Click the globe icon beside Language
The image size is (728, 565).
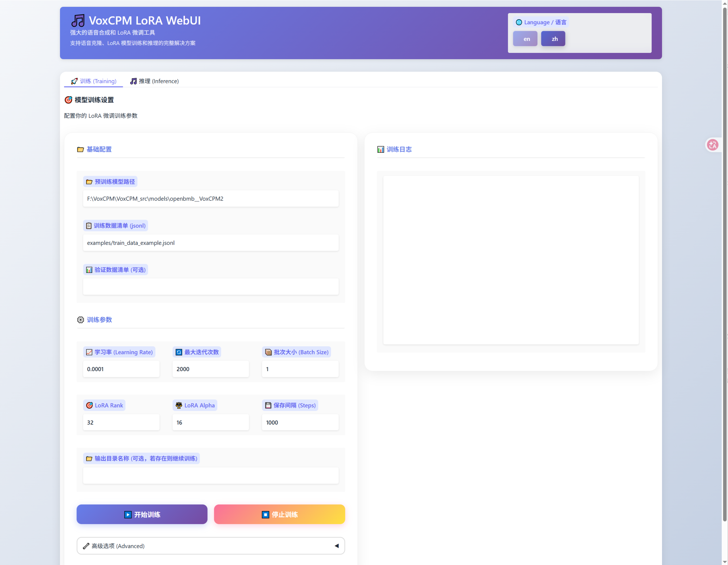coord(519,22)
